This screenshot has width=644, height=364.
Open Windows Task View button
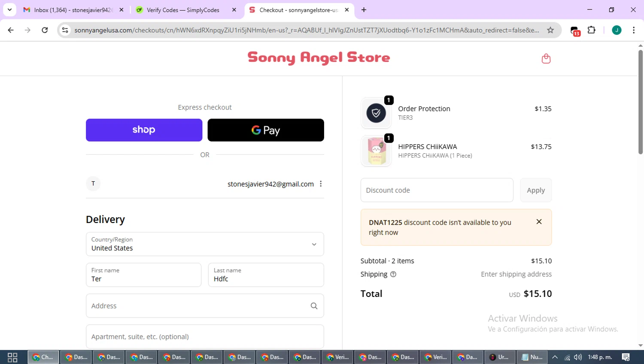point(12,357)
